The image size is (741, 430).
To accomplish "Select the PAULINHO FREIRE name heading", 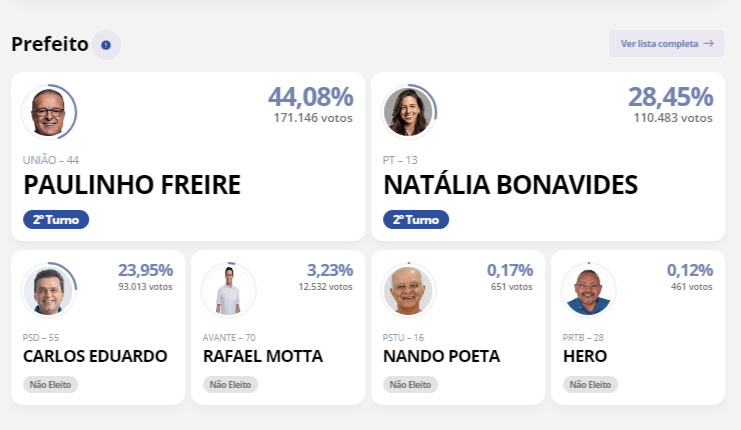I will click(x=132, y=185).
